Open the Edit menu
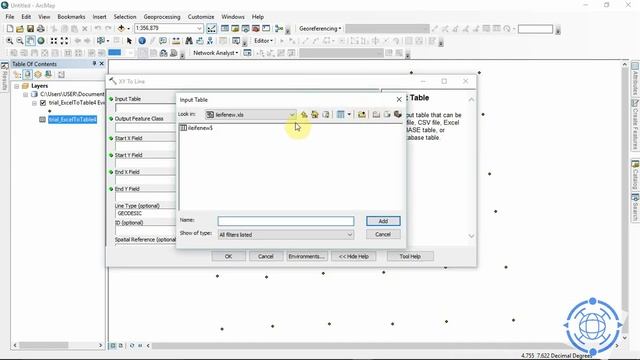Screen dimensions: 640x360 click(26, 17)
